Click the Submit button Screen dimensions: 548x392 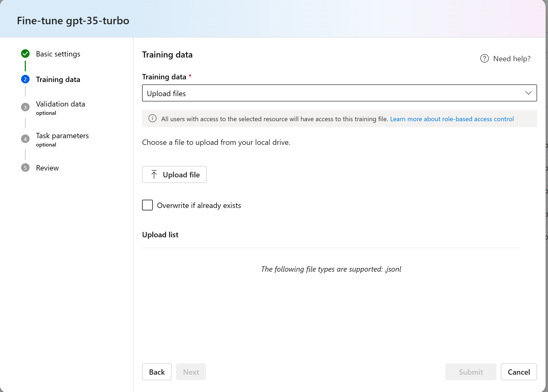coord(471,372)
